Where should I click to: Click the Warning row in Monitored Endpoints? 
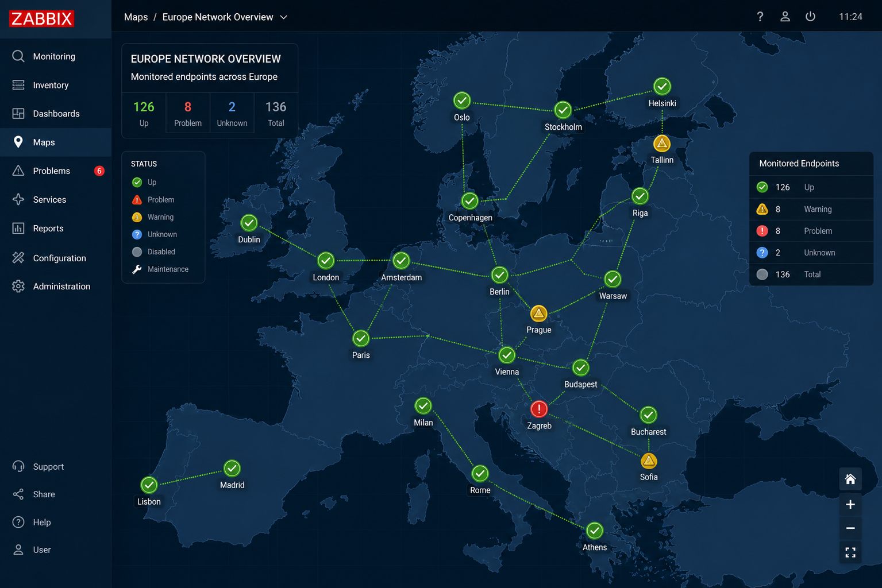[811, 209]
